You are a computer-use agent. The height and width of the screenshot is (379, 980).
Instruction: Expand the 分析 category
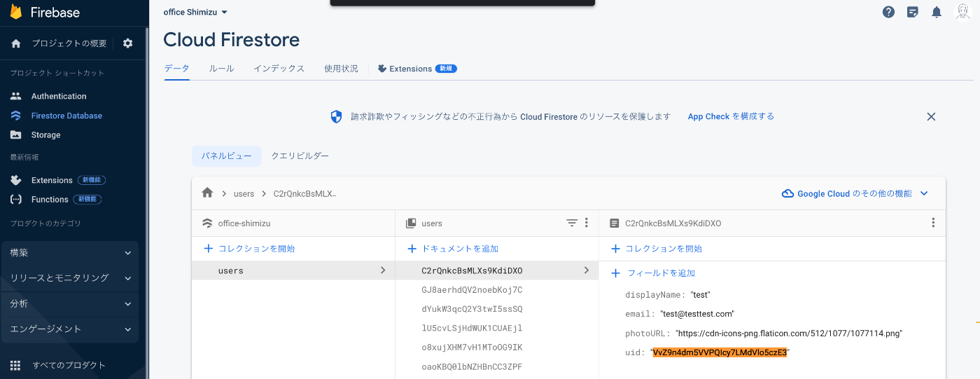tap(70, 303)
